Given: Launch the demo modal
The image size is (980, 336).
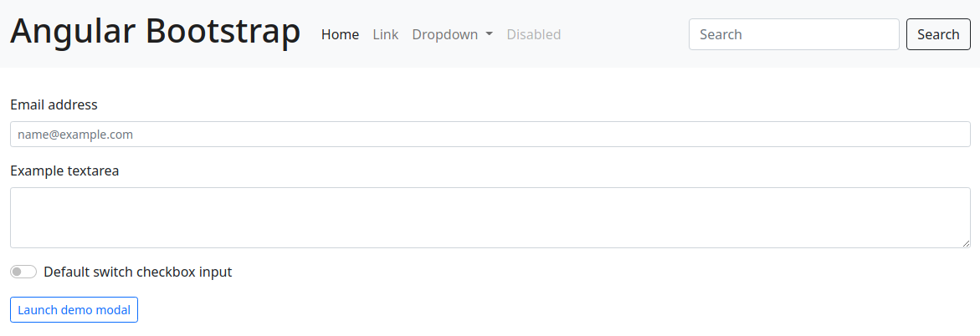Looking at the screenshot, I should pos(74,310).
